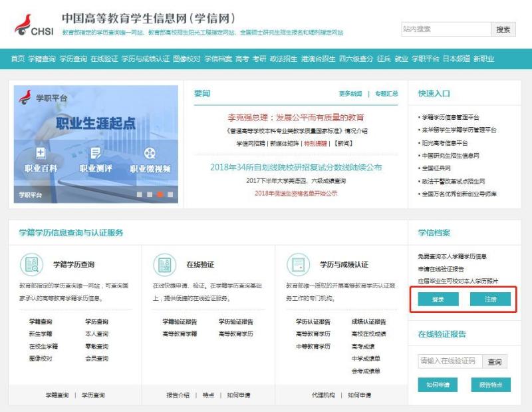Open 高等教育学籍 verification link
The image size is (532, 412).
click(180, 334)
